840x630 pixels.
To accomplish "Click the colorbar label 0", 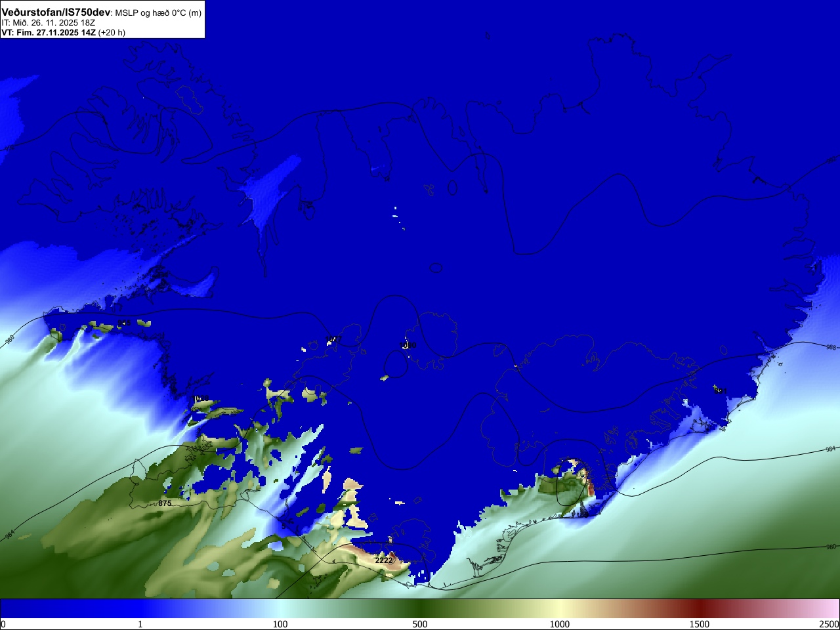I will pos(3,624).
